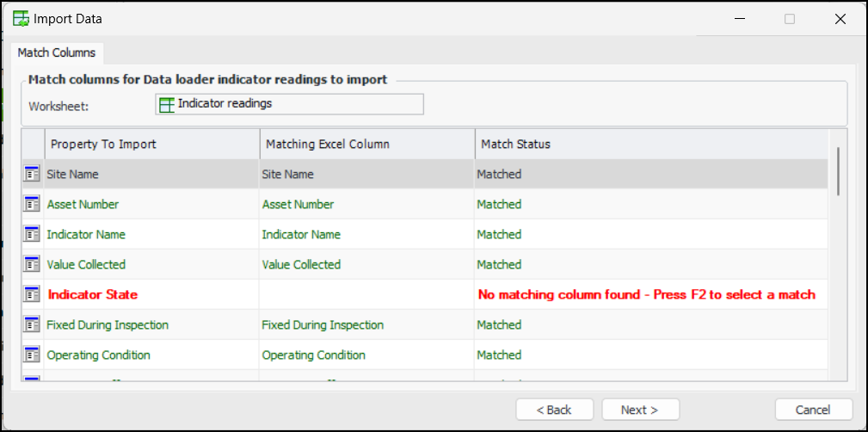Click the Import Data title bar icon
The image size is (868, 432).
[22, 18]
